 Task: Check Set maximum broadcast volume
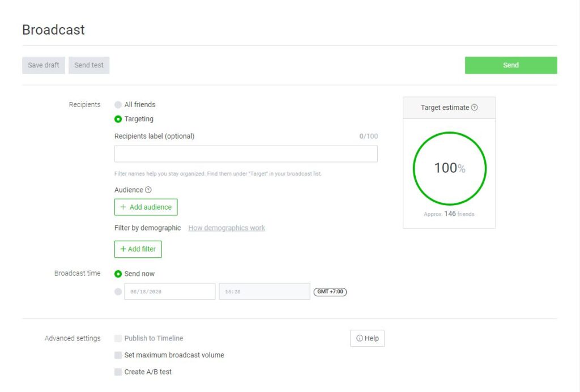tap(118, 355)
